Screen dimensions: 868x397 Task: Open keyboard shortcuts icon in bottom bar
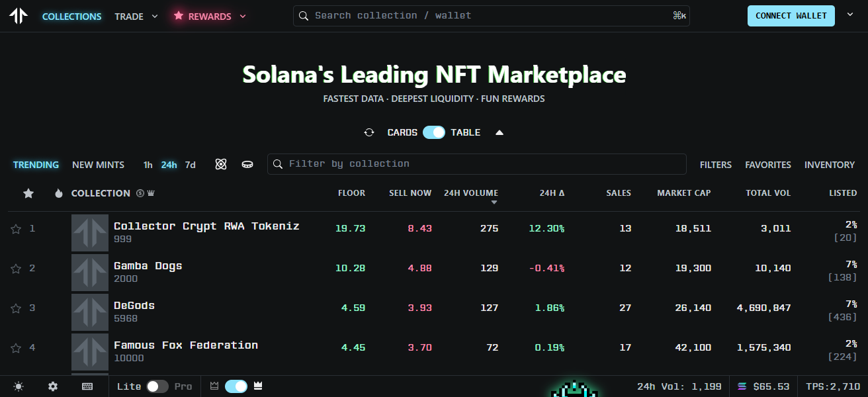click(87, 386)
